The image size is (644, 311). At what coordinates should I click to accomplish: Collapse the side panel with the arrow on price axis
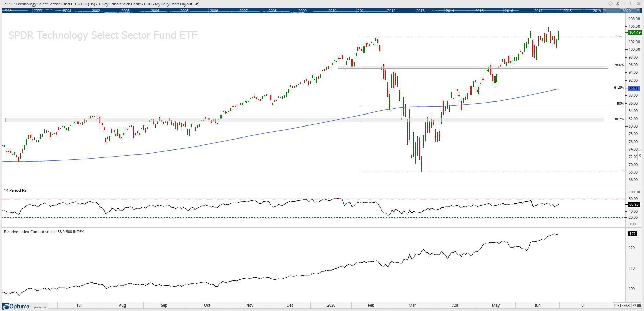pyautogui.click(x=640, y=155)
